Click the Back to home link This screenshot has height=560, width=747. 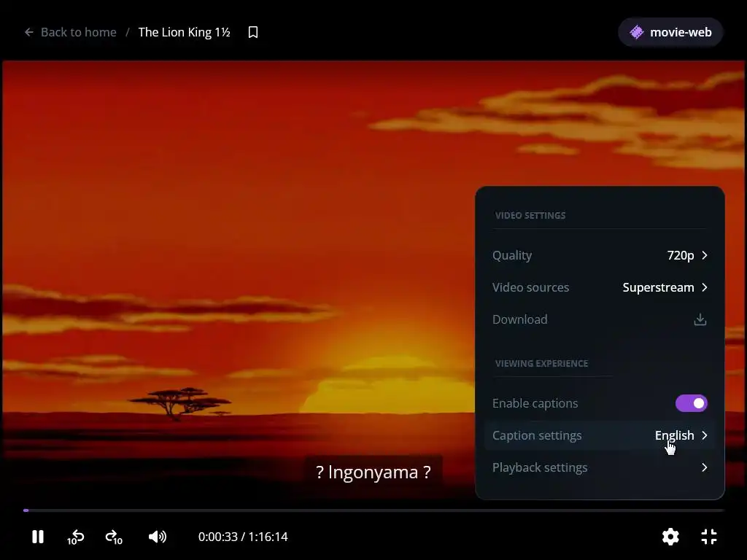pyautogui.click(x=79, y=32)
